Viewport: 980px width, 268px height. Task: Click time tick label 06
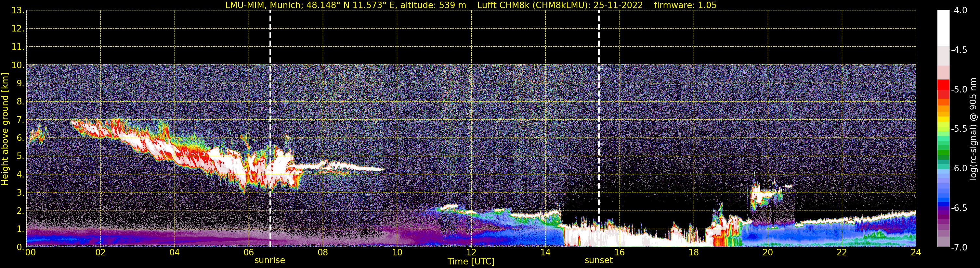pyautogui.click(x=249, y=253)
